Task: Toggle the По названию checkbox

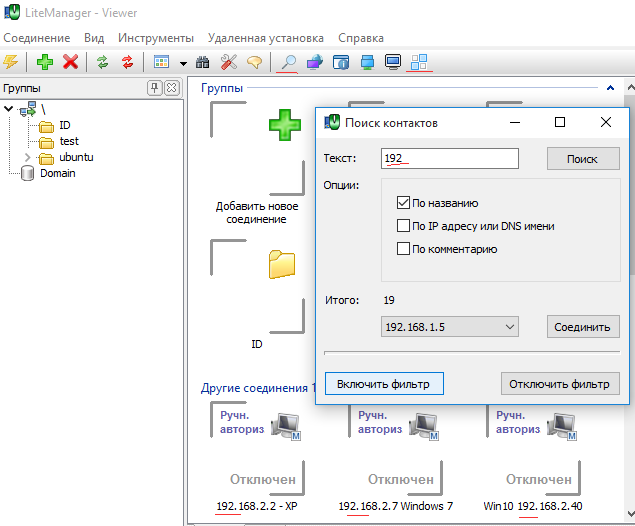Action: [403, 202]
